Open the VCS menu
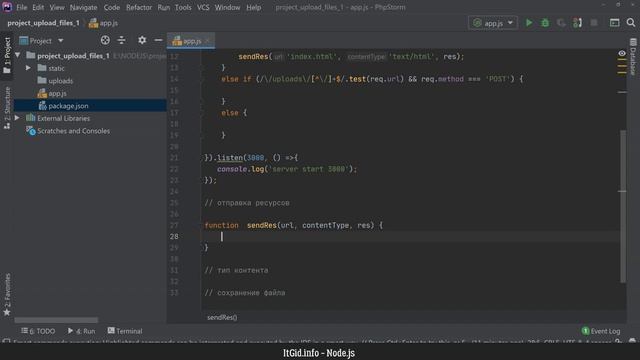Screen dimensions: 640x360 coord(203,7)
